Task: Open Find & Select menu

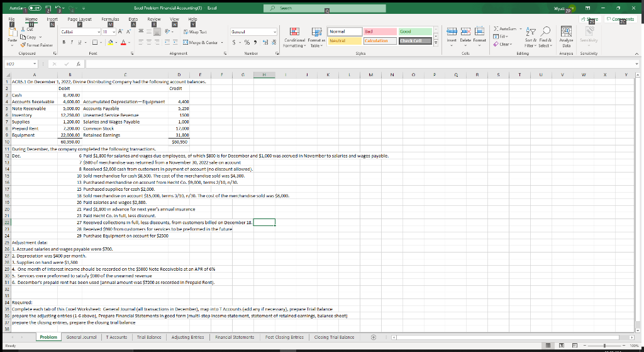Action: (x=545, y=37)
